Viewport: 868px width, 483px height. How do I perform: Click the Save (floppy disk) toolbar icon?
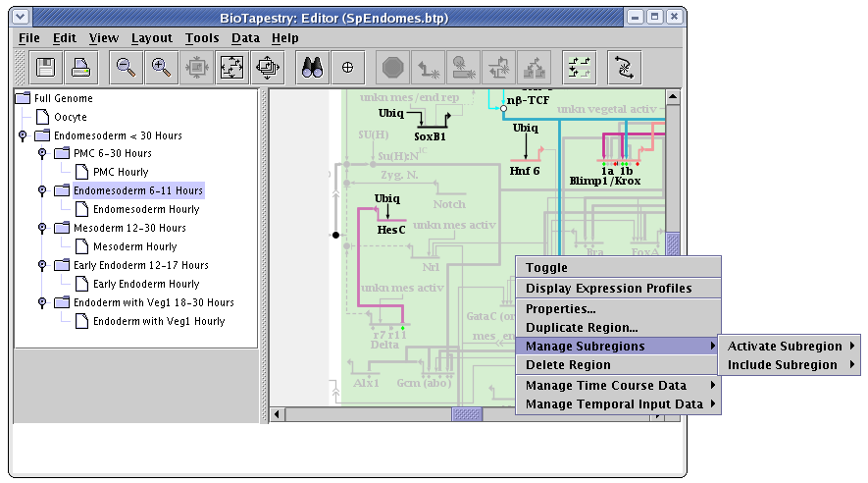click(x=45, y=67)
